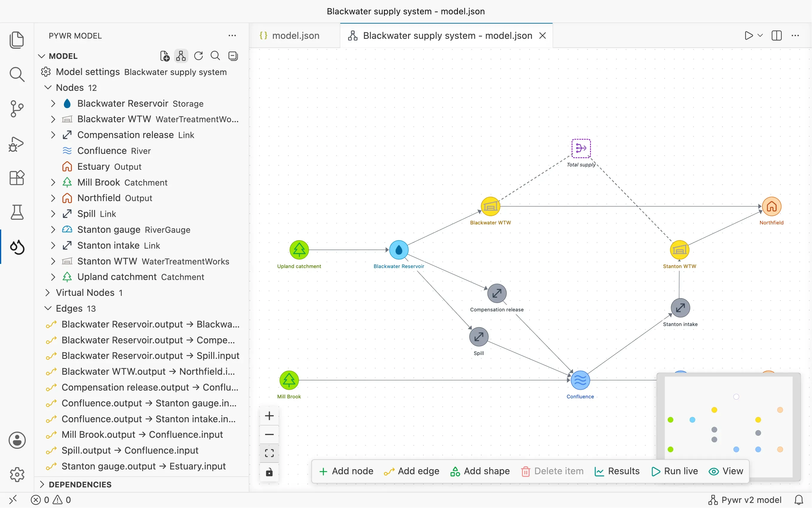This screenshot has width=812, height=508.
Task: Expand the Virtual Nodes section
Action: tap(48, 293)
